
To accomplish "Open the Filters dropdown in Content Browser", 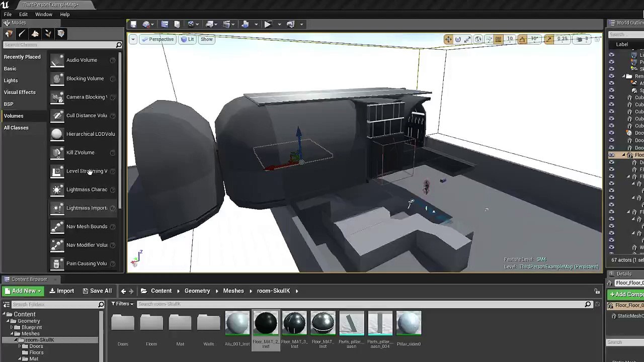I will [123, 304].
